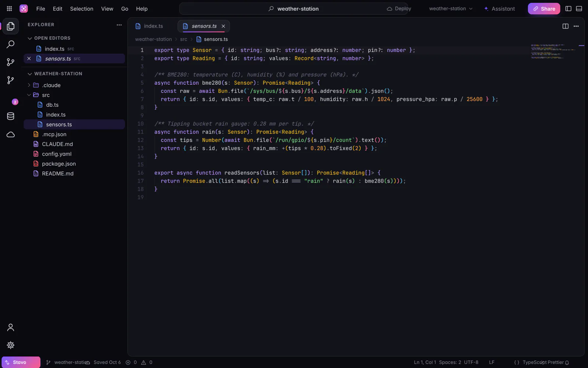Screen dimensions: 588x368
Task: Open the Assistant panel
Action: (499, 8)
